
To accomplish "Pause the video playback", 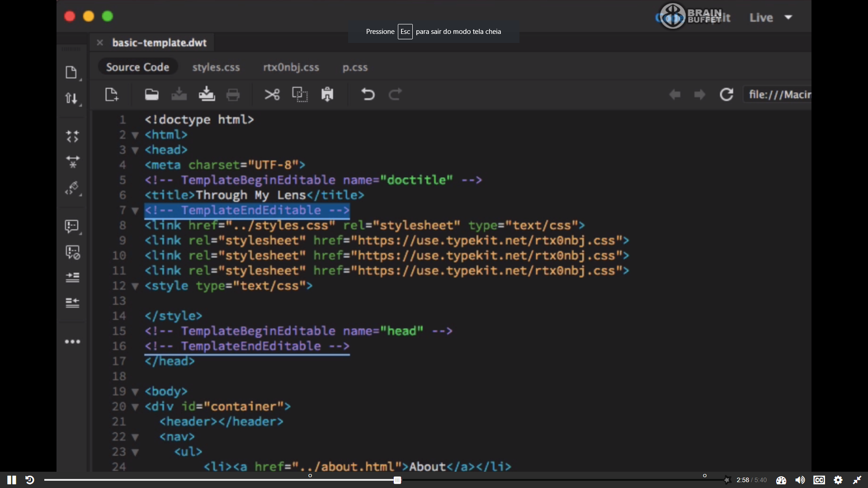I will [x=12, y=480].
